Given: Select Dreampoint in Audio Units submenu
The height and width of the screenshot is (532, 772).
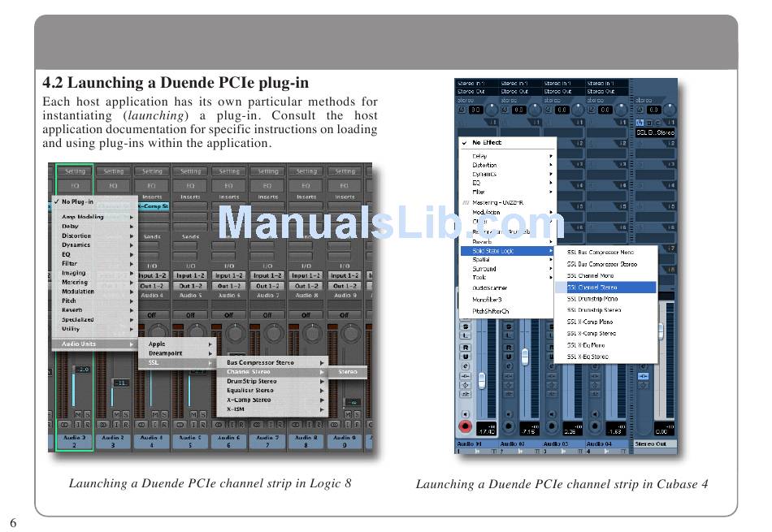Looking at the screenshot, I should pos(177,353).
